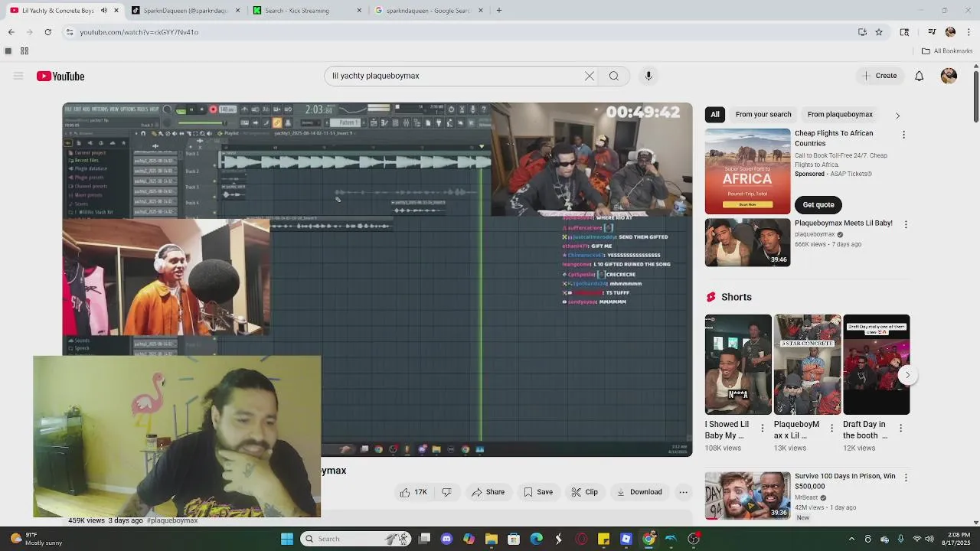Create a Clip of the video
This screenshot has width=980, height=551.
(585, 492)
